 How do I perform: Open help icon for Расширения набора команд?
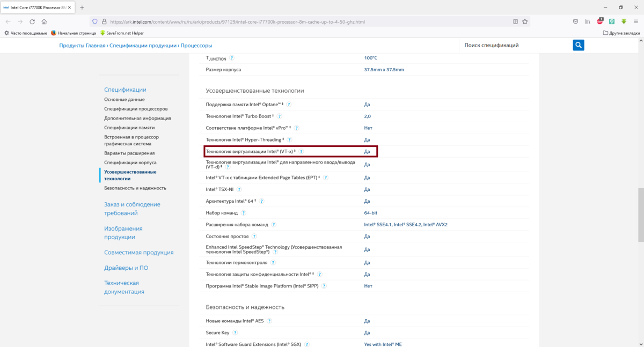click(x=273, y=225)
